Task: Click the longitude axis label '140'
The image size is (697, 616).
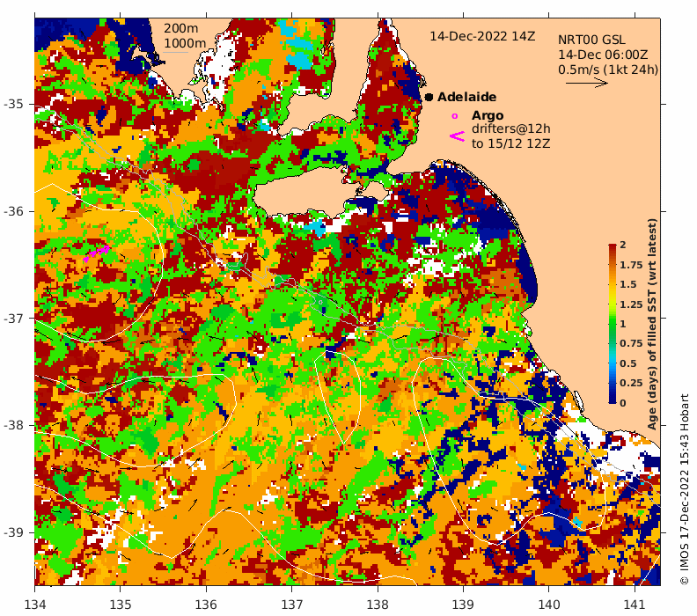Action: (549, 605)
